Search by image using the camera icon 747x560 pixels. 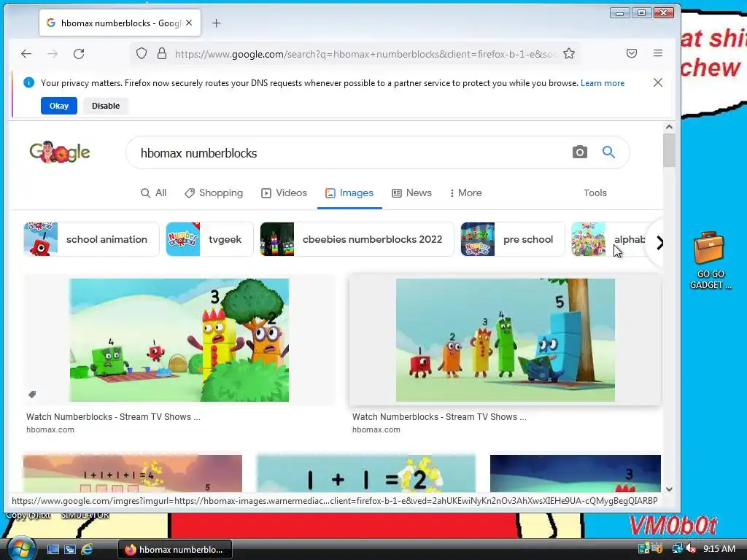(x=579, y=152)
